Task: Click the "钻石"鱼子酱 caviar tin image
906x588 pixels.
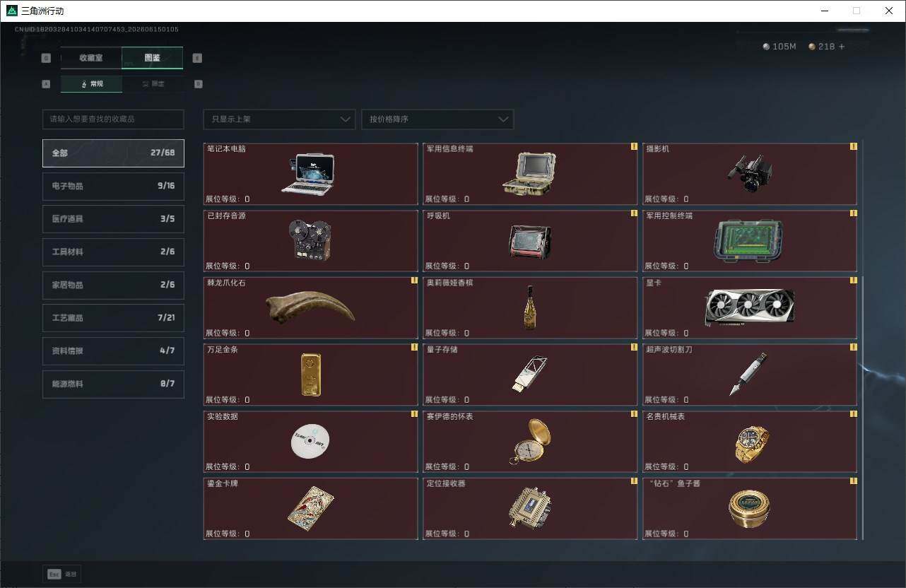Action: click(x=749, y=508)
